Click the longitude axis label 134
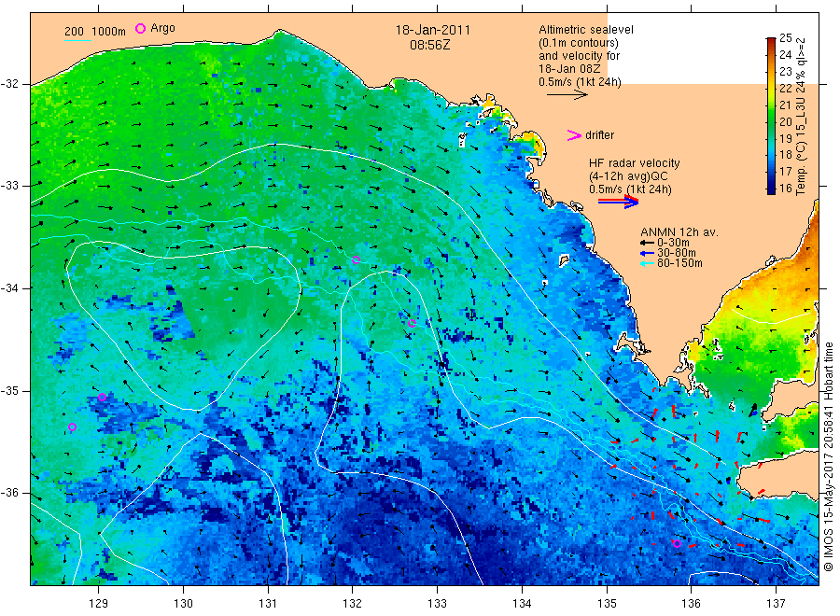The image size is (840, 616). pos(522,604)
